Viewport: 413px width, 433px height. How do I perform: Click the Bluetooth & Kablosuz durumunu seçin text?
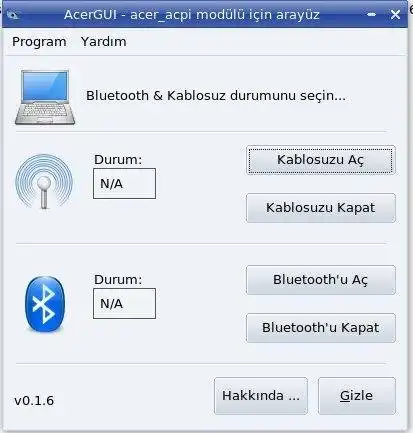216,96
